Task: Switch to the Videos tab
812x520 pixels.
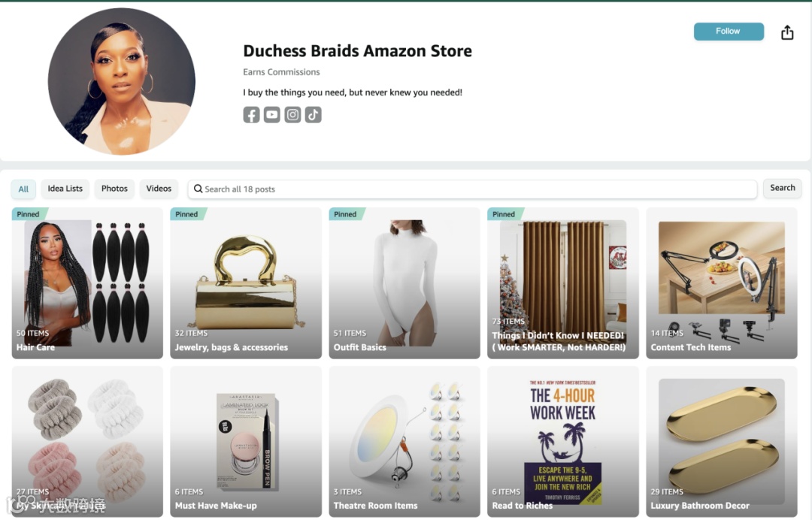Action: tap(159, 189)
